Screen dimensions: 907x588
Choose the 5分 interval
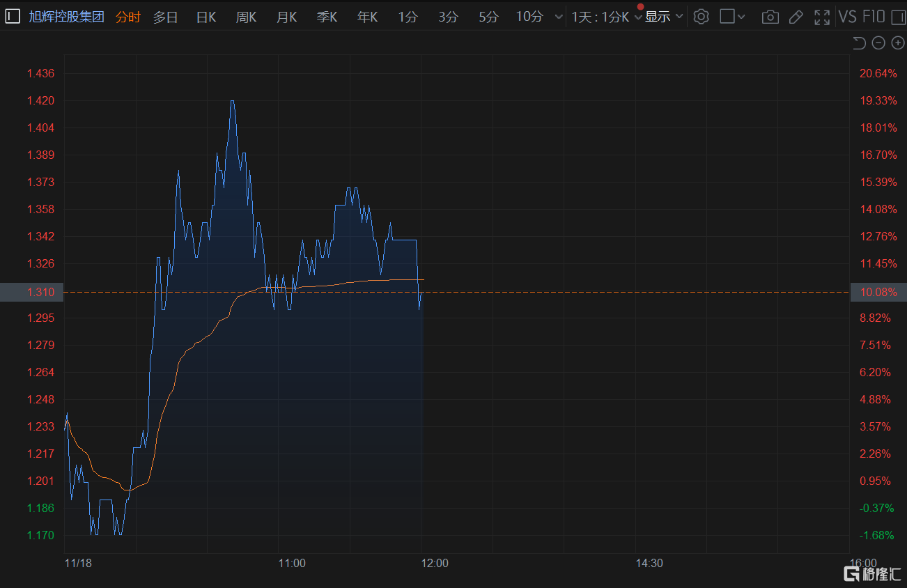coord(488,17)
